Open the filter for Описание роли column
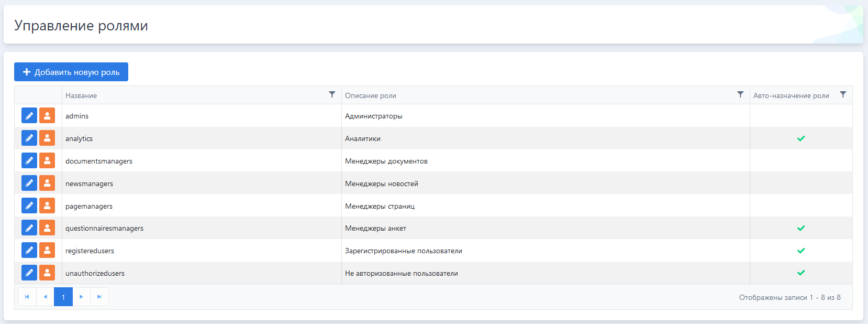The width and height of the screenshot is (868, 324). (740, 95)
